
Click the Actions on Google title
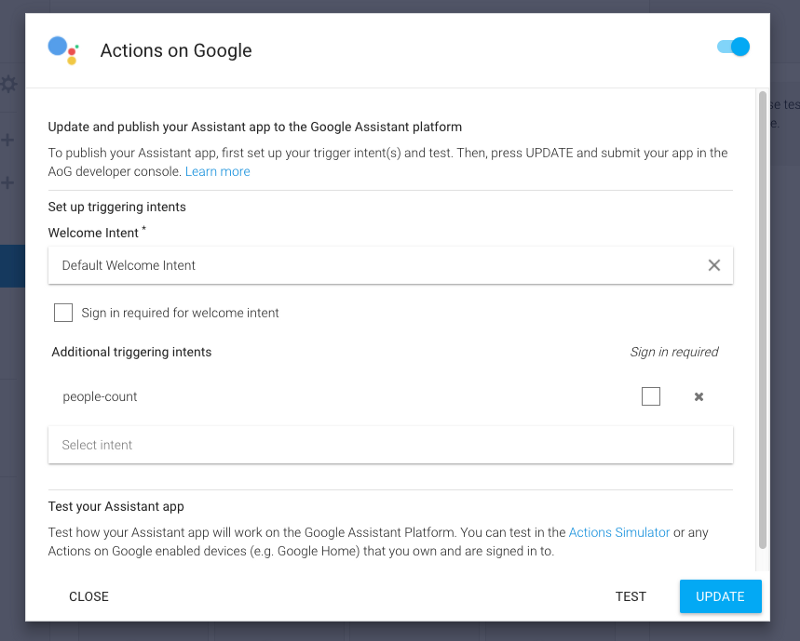[176, 51]
